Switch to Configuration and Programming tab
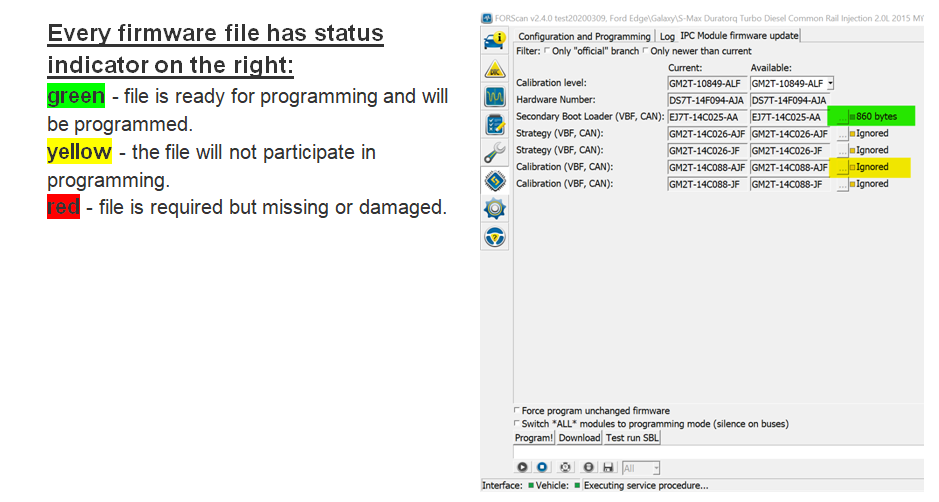 point(583,37)
